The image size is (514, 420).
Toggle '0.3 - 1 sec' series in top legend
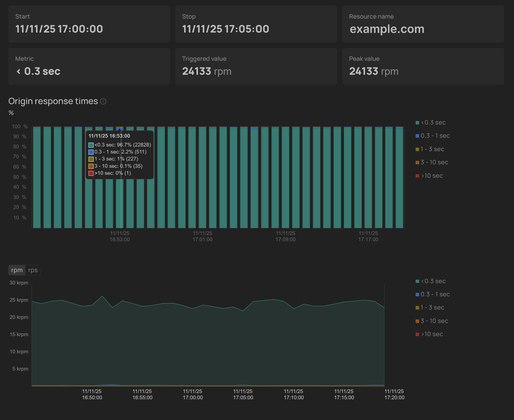click(x=435, y=136)
